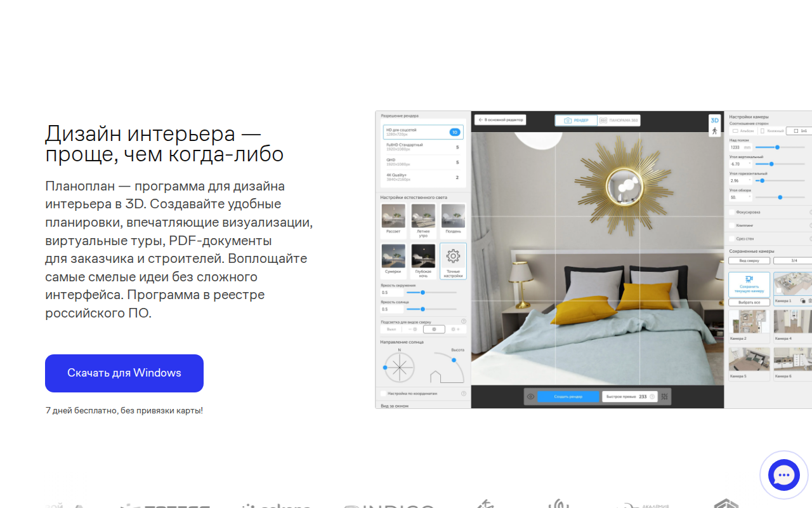Click the duplicate icon on Камера 1
812x508 pixels.
click(803, 300)
